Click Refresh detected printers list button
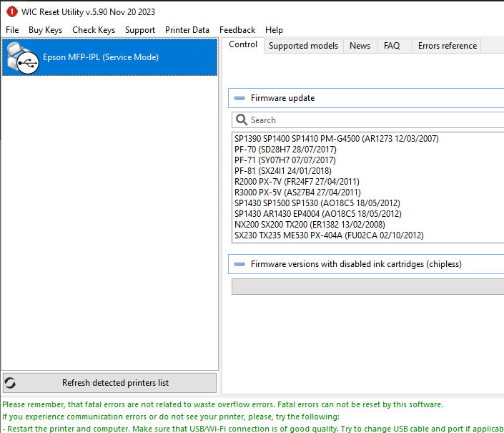504x433 pixels. (109, 383)
